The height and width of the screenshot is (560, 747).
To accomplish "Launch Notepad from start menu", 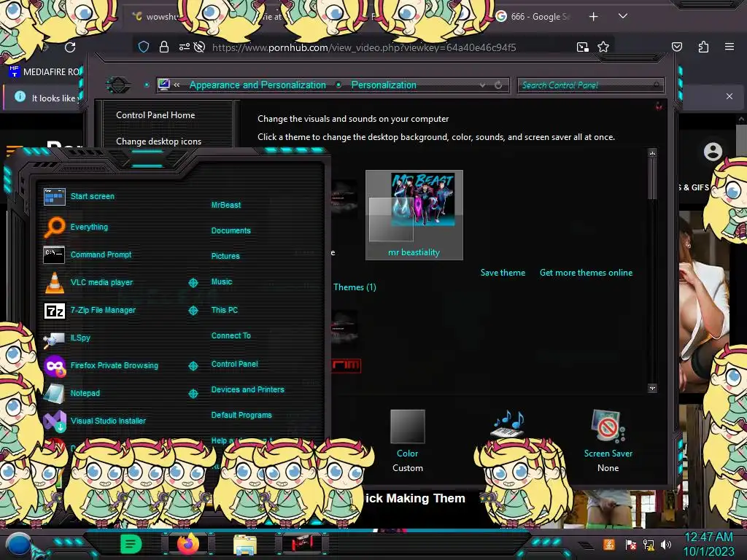I will tap(72, 393).
